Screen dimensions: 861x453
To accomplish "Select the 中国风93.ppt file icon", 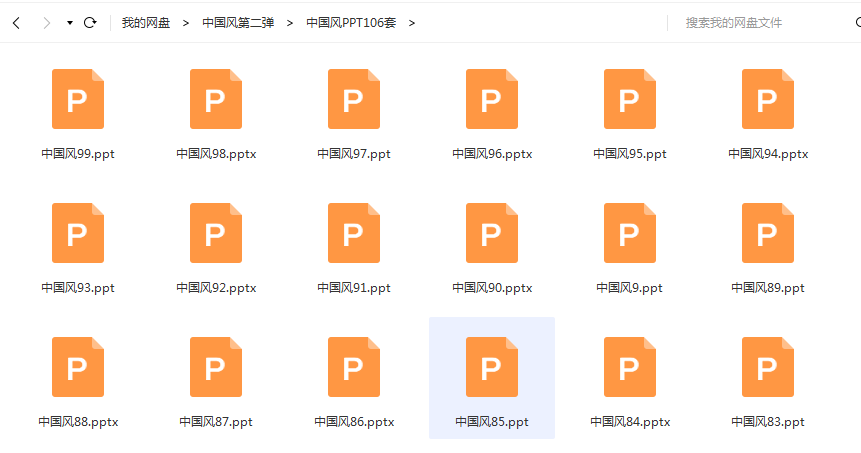I will 78,233.
